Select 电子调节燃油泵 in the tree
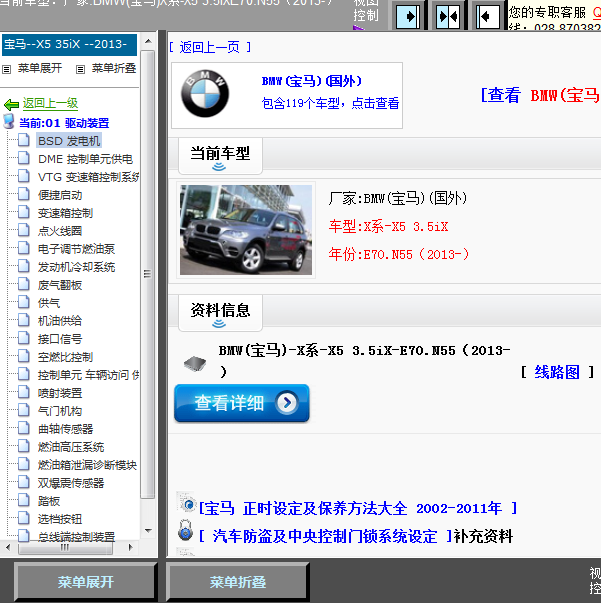This screenshot has height=603, width=601. click(x=76, y=249)
